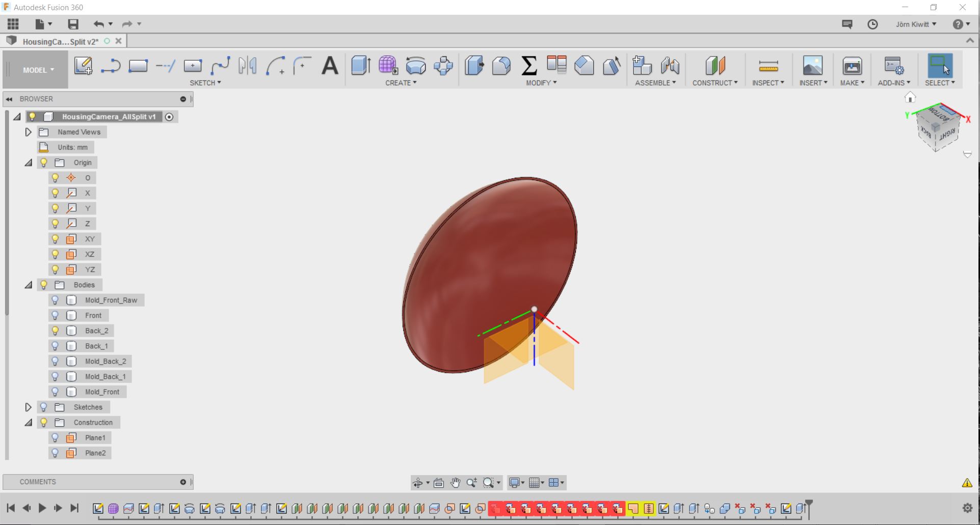Click the Insert decal image icon
Image resolution: width=980 pixels, height=525 pixels.
(813, 66)
